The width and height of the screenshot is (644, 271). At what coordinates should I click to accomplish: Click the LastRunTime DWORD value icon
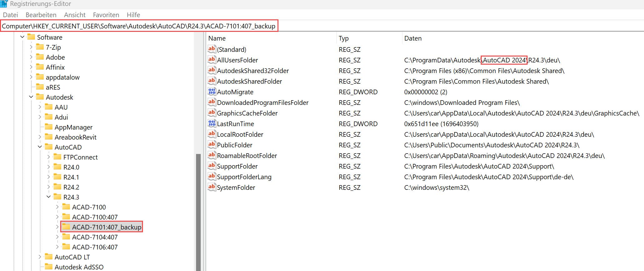click(x=212, y=123)
